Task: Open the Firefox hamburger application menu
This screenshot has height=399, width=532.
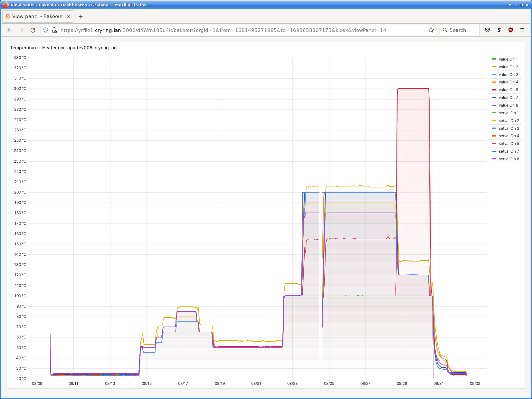Action: [522, 30]
